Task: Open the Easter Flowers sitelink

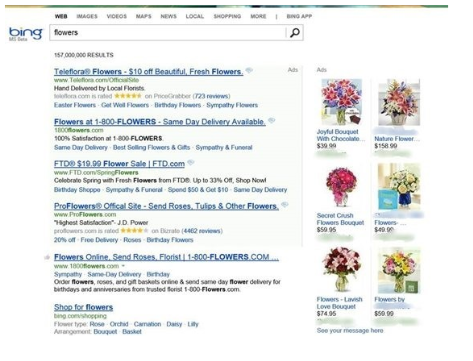Action: coord(75,105)
